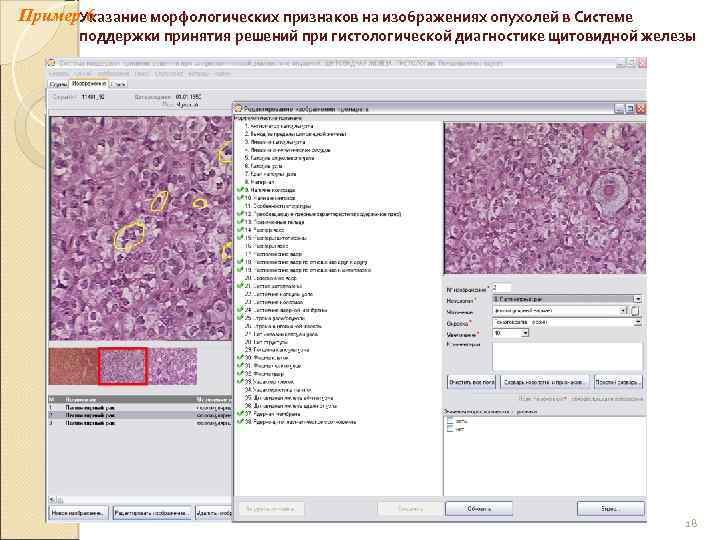The image size is (720, 540).
Task: Tick the 'нет' checkbox in values list
Action: pos(450,428)
